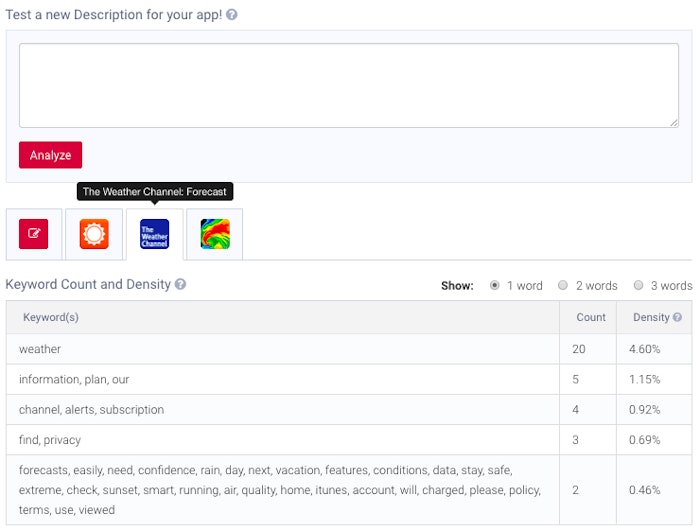The height and width of the screenshot is (531, 700).
Task: Select the rainbow radar app icon tab
Action: [214, 234]
